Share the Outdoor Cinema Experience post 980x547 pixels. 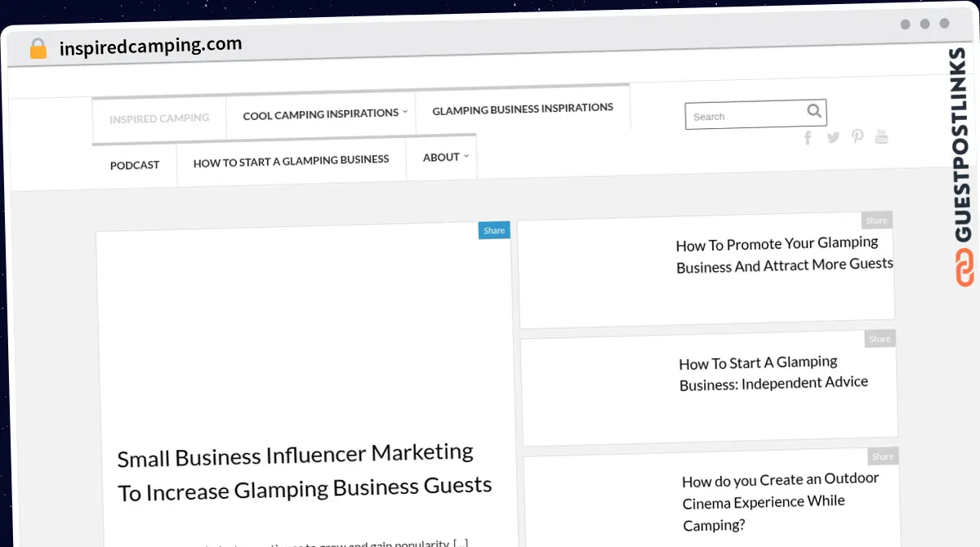tap(883, 456)
